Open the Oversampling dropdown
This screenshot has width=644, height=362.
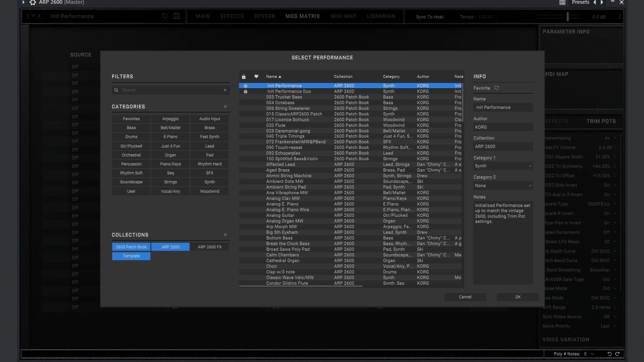point(611,138)
